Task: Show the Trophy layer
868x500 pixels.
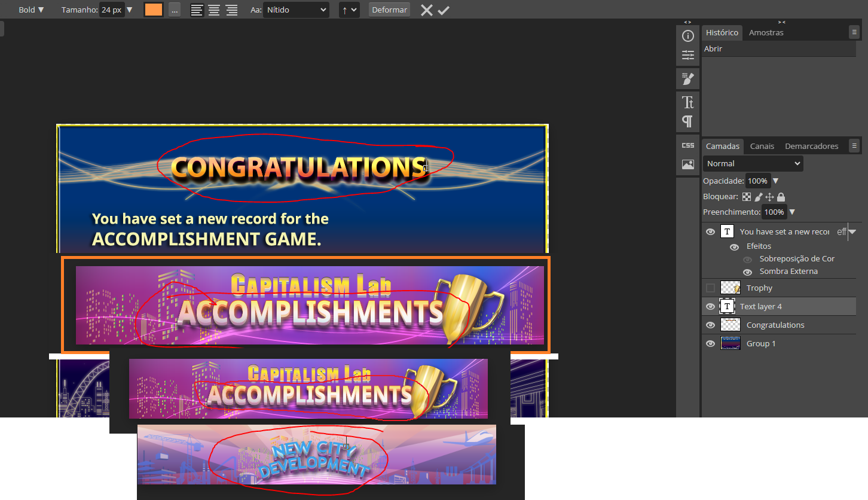Action: (710, 288)
